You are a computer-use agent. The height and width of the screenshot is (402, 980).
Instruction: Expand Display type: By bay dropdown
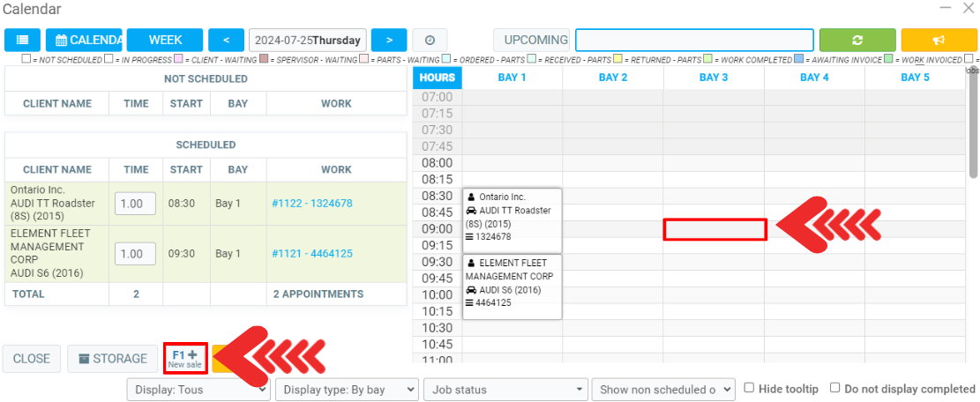click(347, 389)
